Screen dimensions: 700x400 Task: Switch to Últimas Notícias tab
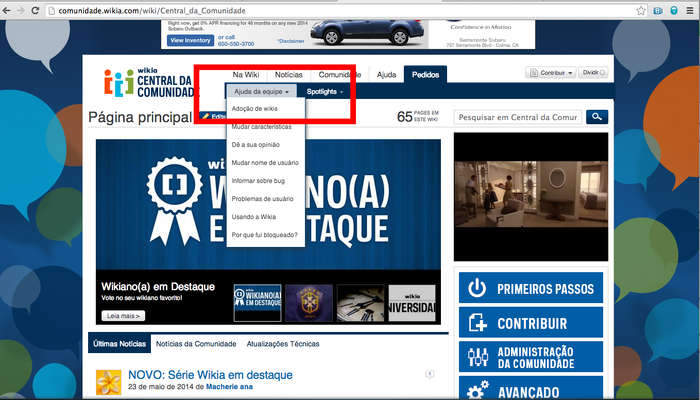click(x=120, y=344)
